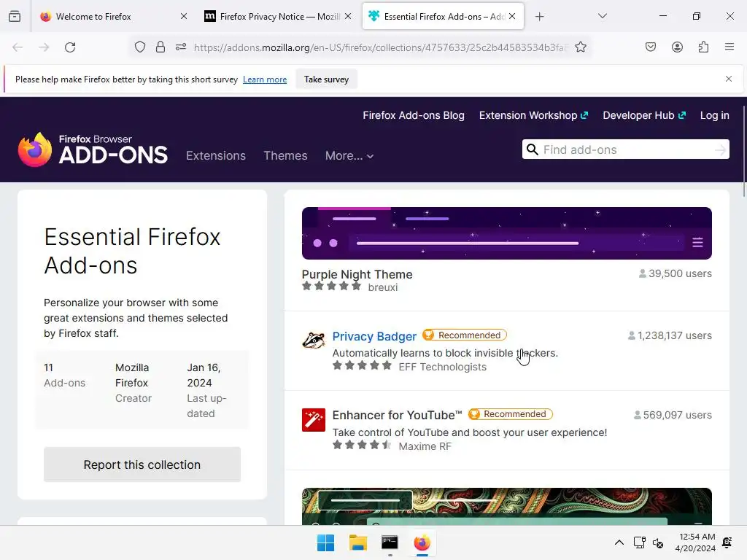This screenshot has height=560, width=747.
Task: Open the clock showing 12:54 AM
Action: point(695,542)
